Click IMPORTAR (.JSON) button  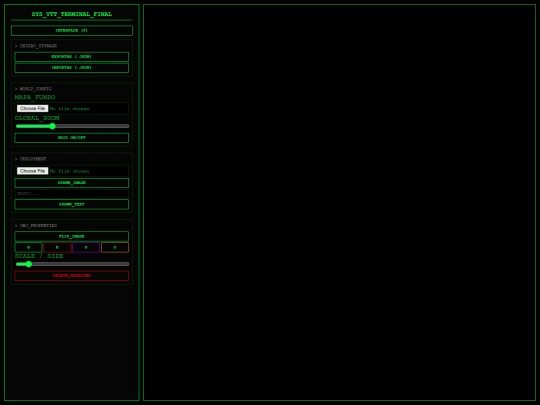click(72, 68)
